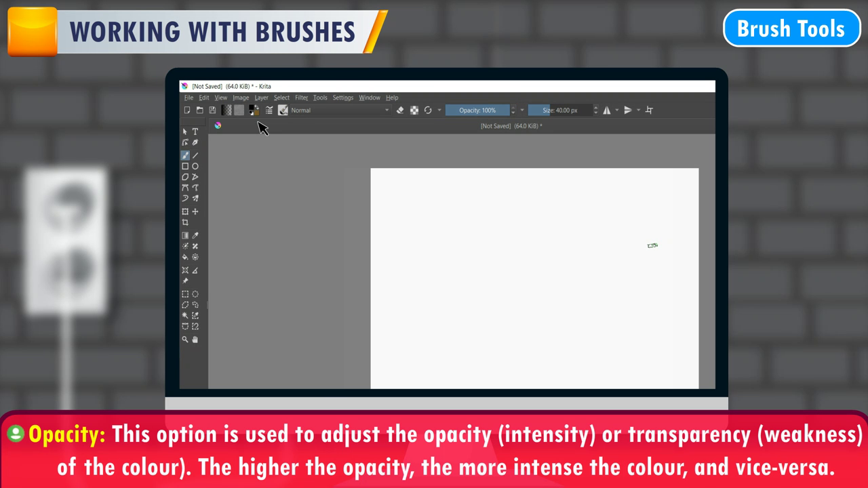The height and width of the screenshot is (488, 868).
Task: Select the Select Shapes arrow tool
Action: pyautogui.click(x=184, y=131)
